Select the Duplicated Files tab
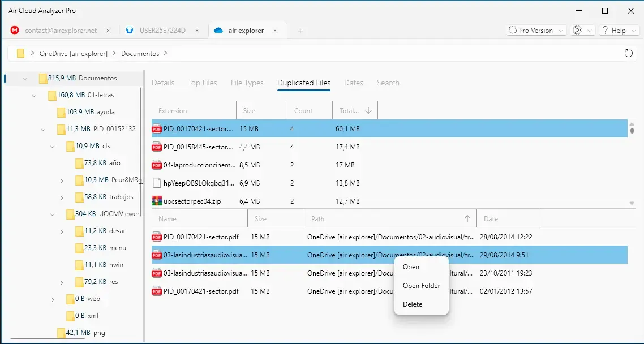The image size is (644, 344). 304,83
